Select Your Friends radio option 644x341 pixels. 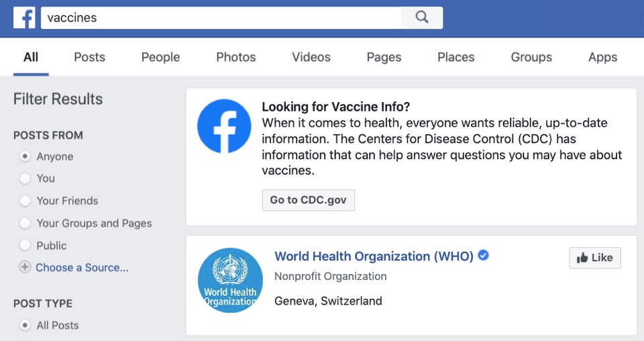(25, 201)
